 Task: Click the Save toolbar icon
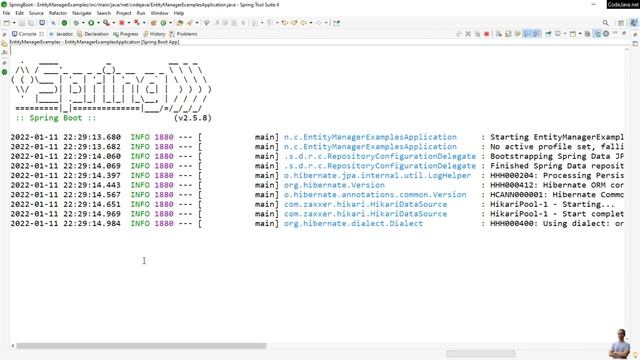click(22, 23)
